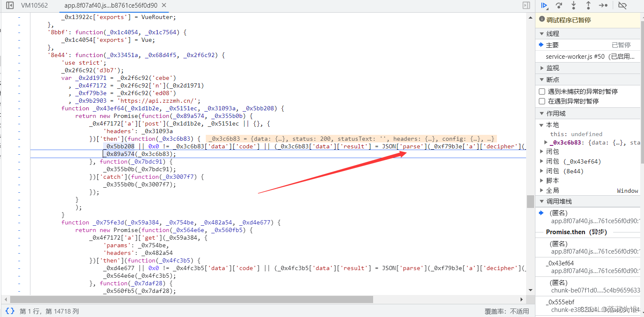Click function _0x75fe3d definition line

pyautogui.click(x=171, y=222)
